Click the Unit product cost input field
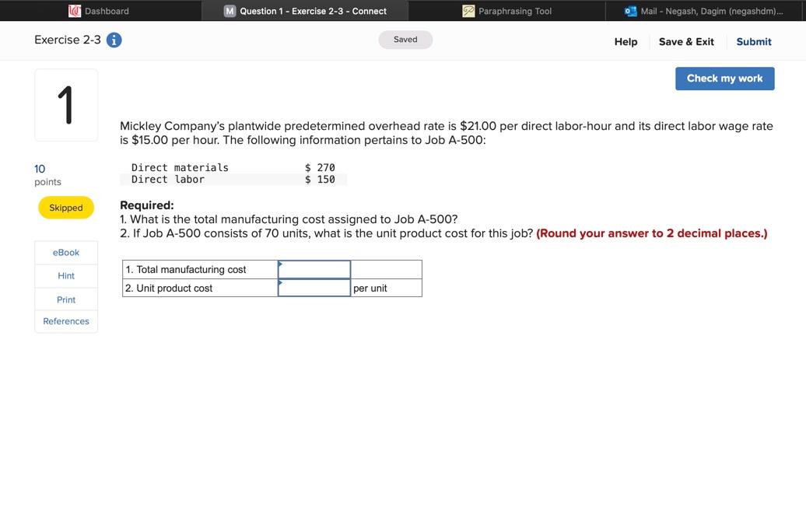Image resolution: width=806 pixels, height=532 pixels. point(314,288)
